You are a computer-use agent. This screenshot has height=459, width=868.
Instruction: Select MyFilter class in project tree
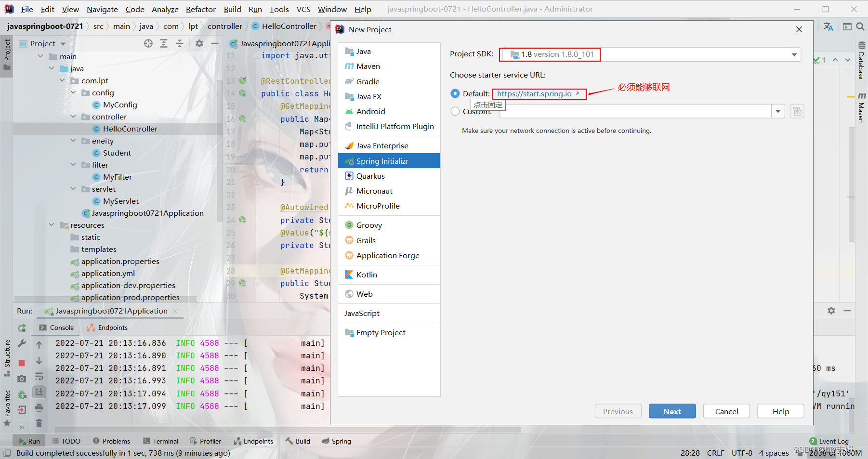(117, 177)
